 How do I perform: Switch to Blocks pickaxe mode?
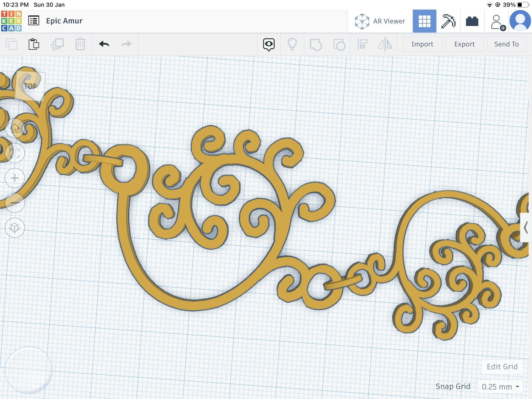[x=448, y=21]
